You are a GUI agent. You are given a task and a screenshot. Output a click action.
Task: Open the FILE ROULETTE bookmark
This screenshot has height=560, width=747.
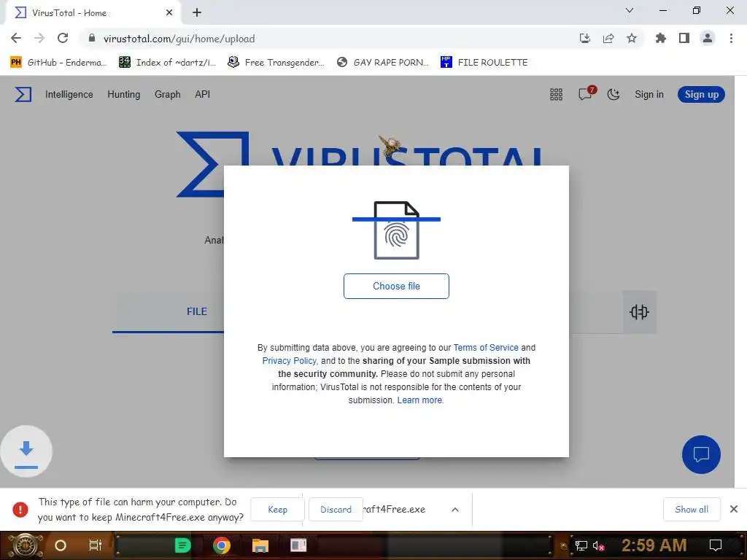click(484, 63)
